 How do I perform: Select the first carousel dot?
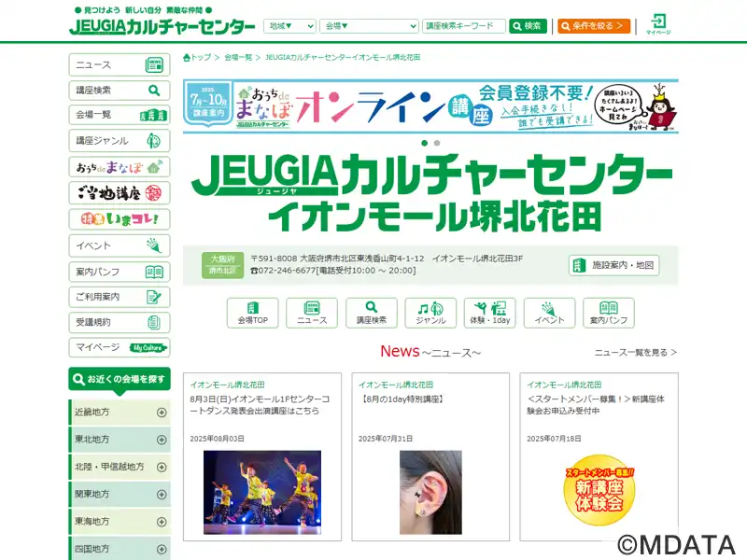pos(425,143)
